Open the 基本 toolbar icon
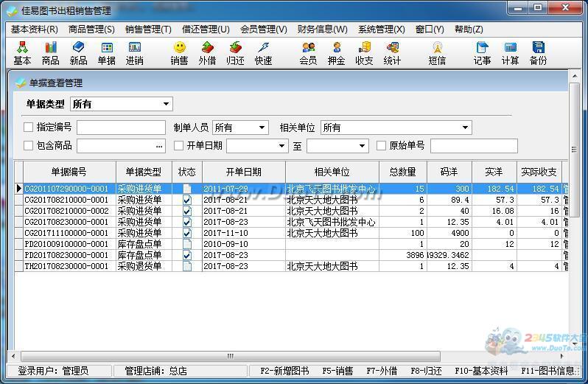 pyautogui.click(x=22, y=53)
